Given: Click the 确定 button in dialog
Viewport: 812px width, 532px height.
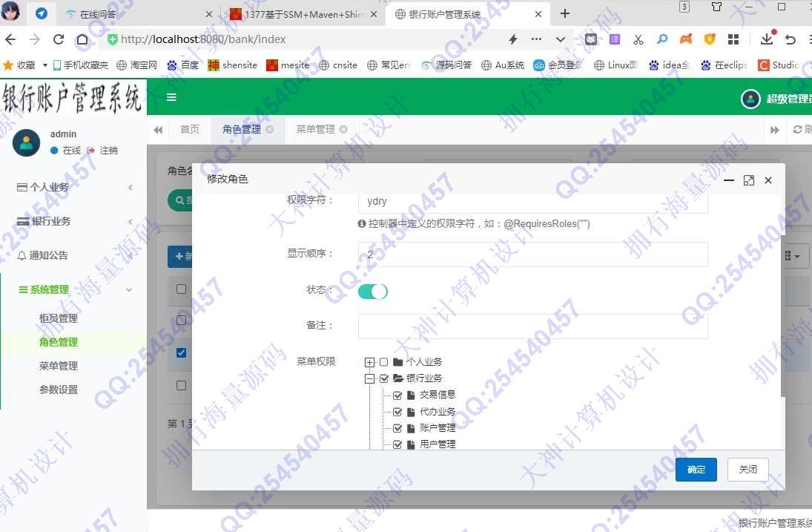Looking at the screenshot, I should click(x=696, y=470).
